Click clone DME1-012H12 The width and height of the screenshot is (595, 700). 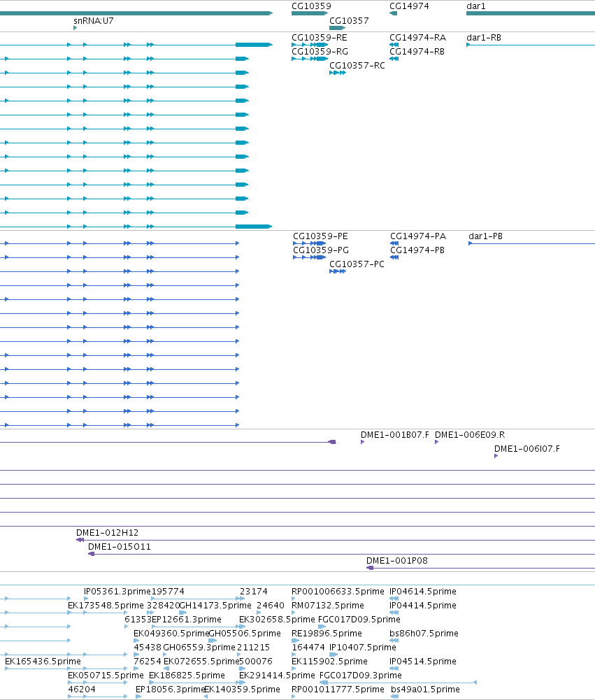[107, 533]
